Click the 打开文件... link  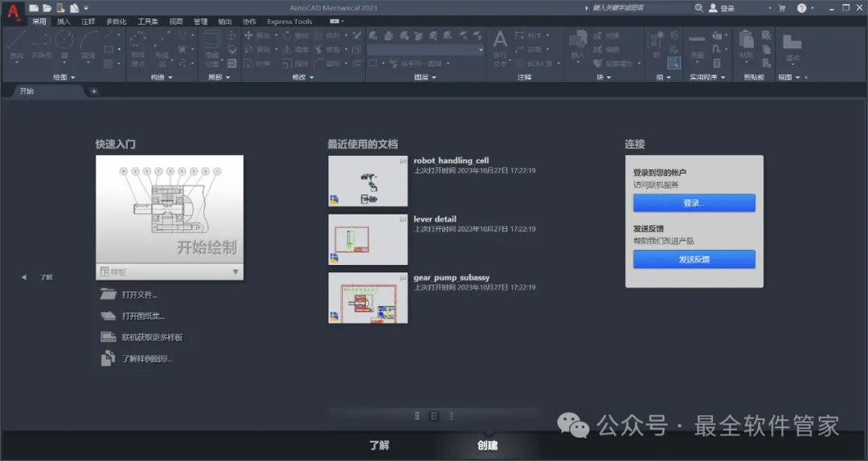pos(140,295)
